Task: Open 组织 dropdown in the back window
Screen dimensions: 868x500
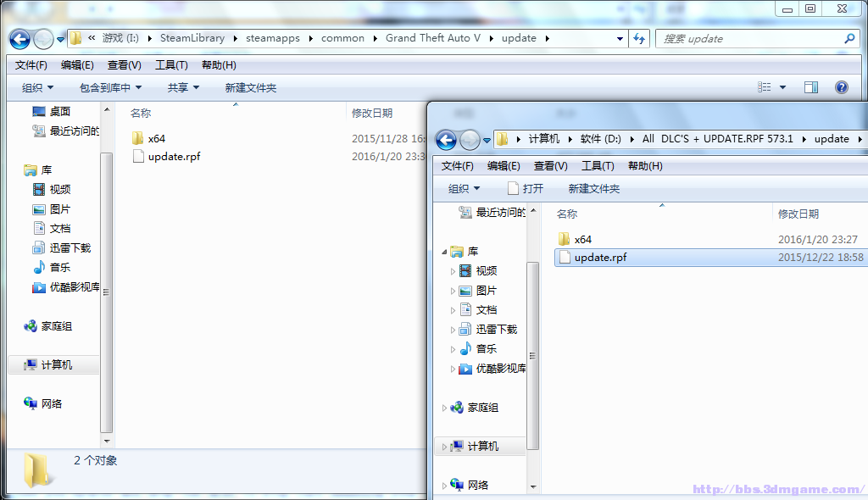Action: point(37,87)
